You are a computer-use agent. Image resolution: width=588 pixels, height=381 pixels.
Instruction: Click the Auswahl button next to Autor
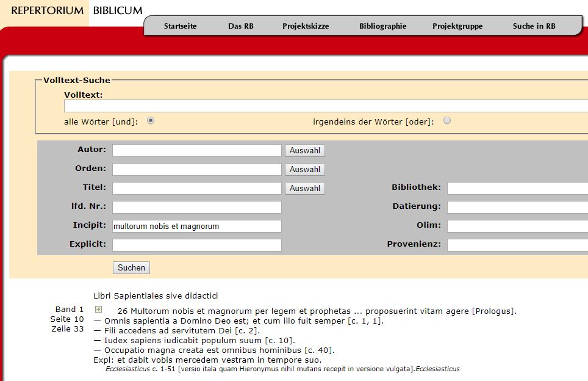305,151
